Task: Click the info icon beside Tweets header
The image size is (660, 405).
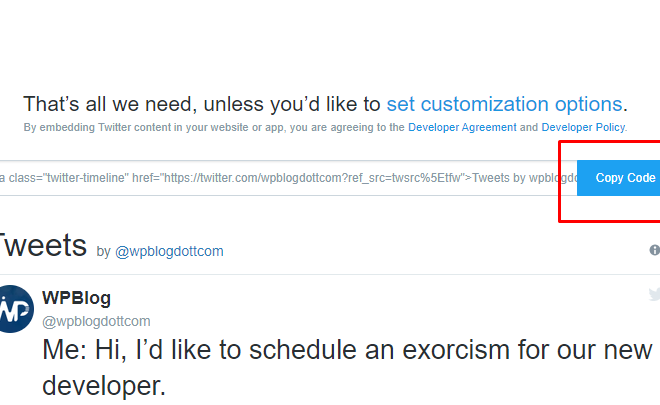Action: (655, 250)
